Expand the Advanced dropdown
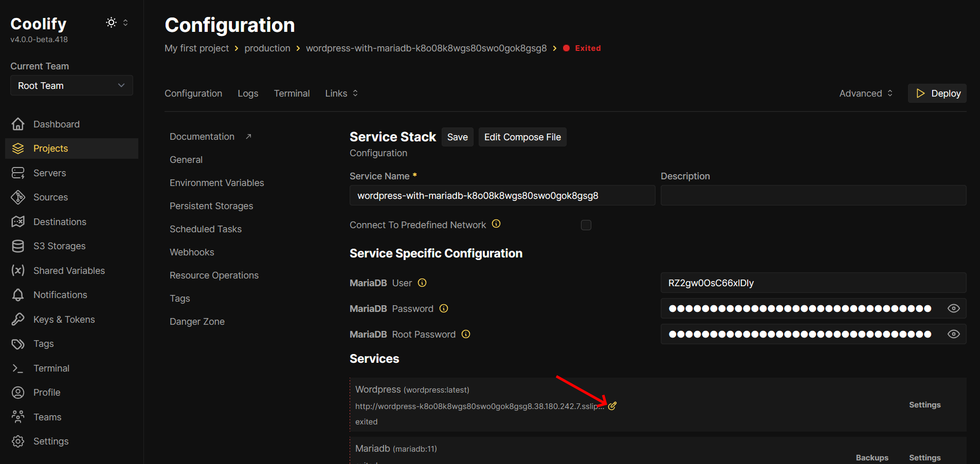Image resolution: width=980 pixels, height=464 pixels. 866,93
